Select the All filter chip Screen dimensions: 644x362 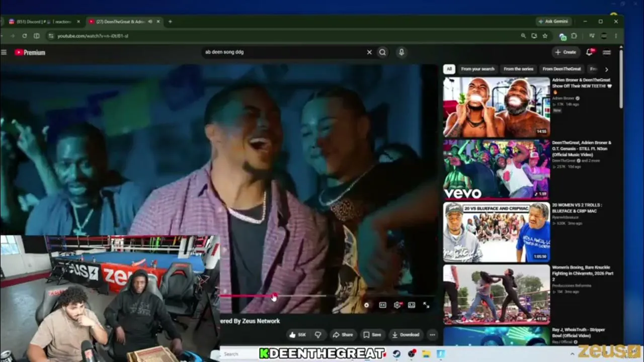[x=449, y=69]
